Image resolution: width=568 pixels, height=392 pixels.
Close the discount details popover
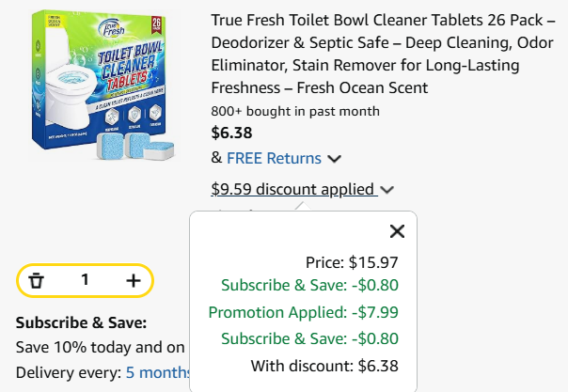[397, 231]
